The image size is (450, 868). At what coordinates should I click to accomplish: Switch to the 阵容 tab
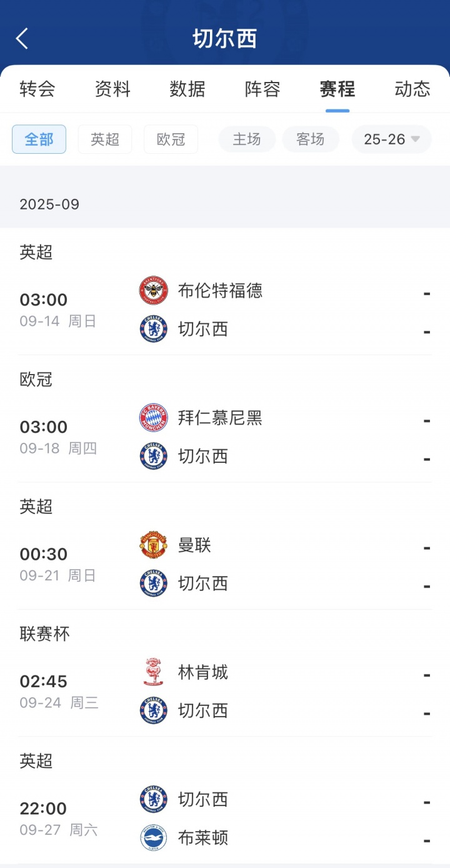click(262, 89)
